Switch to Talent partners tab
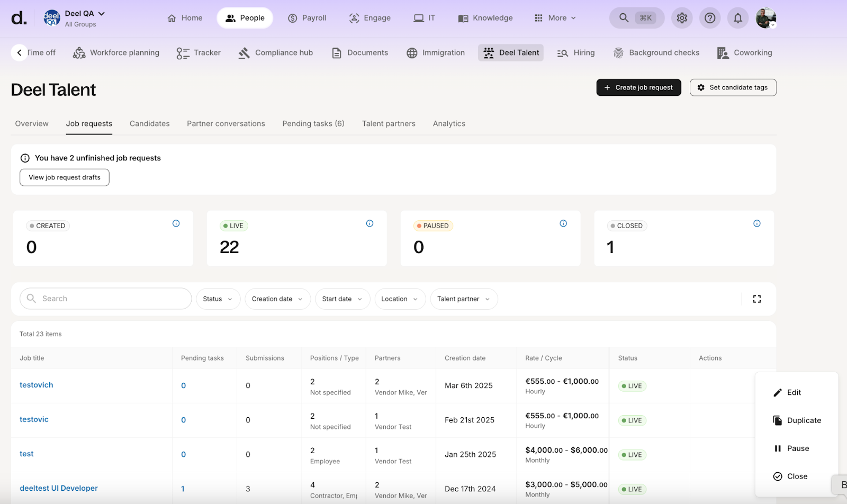 pos(389,123)
